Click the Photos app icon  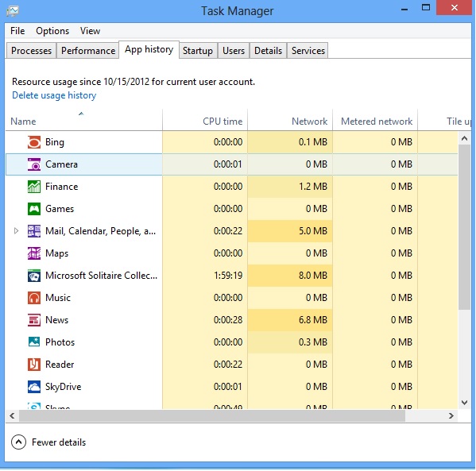[34, 342]
